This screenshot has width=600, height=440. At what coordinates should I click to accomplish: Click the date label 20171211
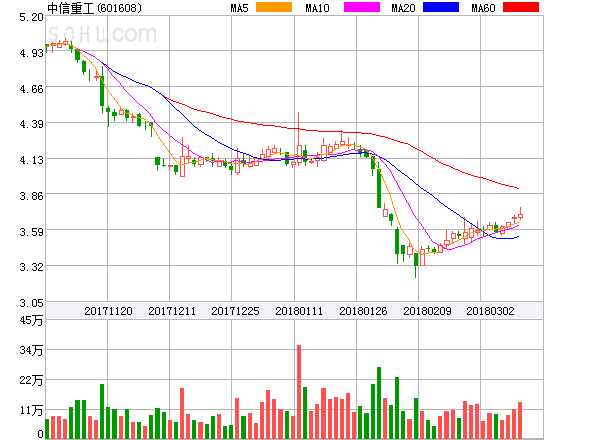click(x=172, y=311)
